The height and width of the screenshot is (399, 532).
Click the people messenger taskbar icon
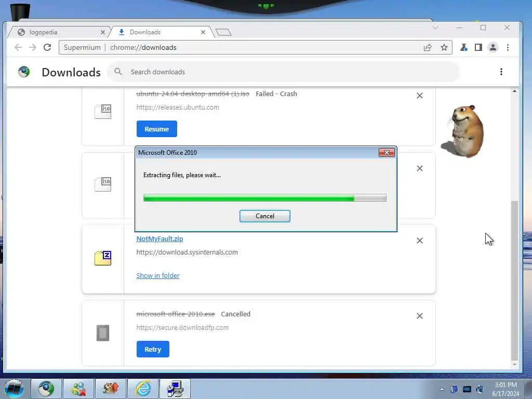click(x=78, y=389)
